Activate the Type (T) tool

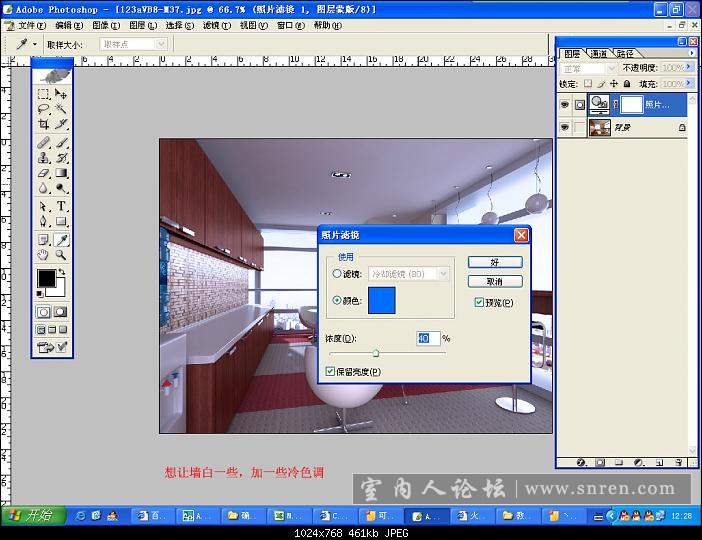[x=61, y=206]
